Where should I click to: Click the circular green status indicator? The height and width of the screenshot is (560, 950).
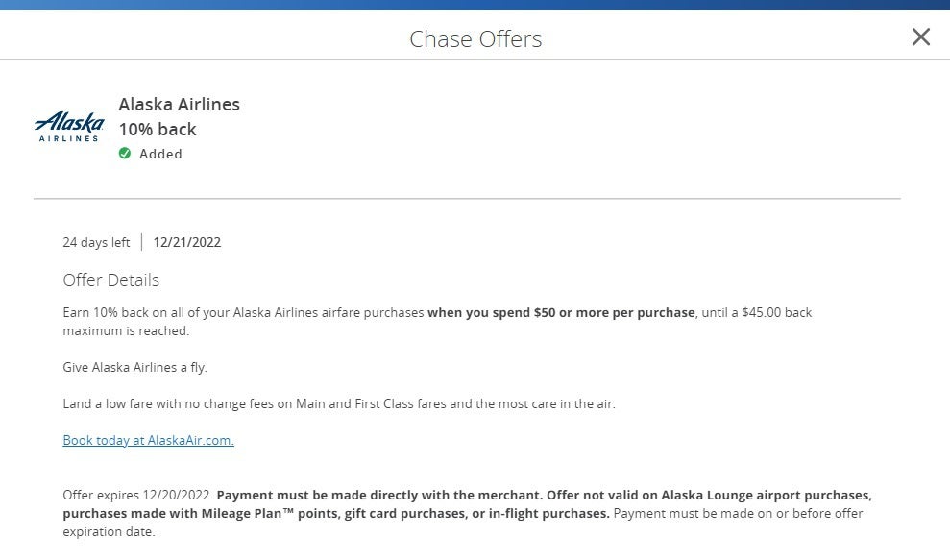(x=125, y=154)
